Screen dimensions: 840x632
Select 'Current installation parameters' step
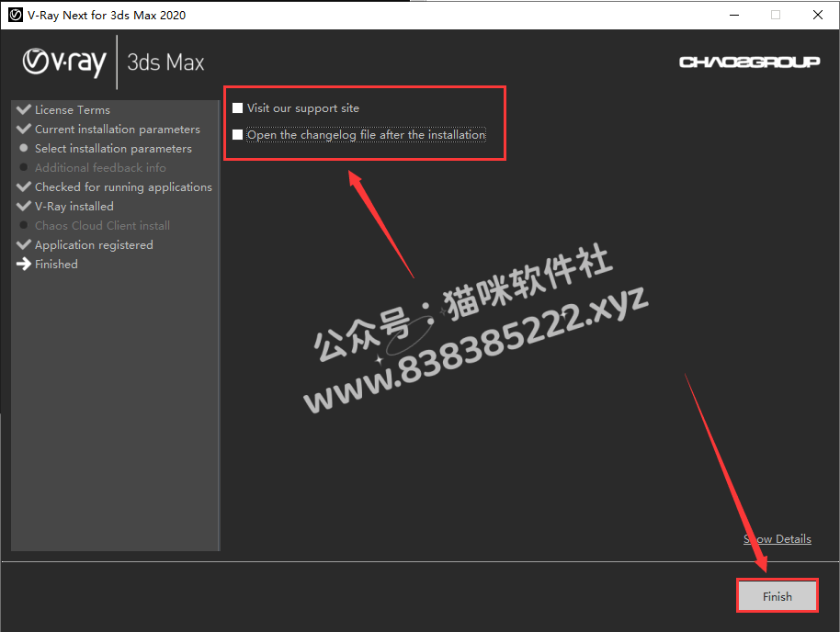(x=118, y=130)
